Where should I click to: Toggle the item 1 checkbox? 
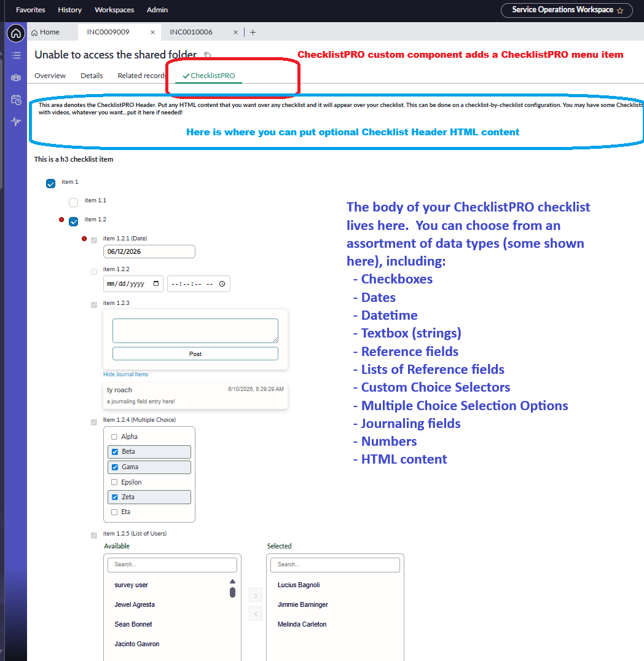tap(50, 183)
